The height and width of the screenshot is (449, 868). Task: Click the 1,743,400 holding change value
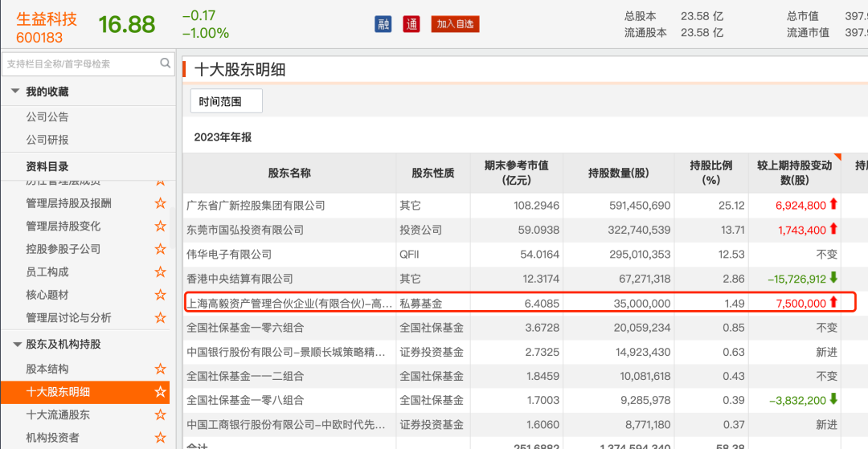(x=801, y=230)
